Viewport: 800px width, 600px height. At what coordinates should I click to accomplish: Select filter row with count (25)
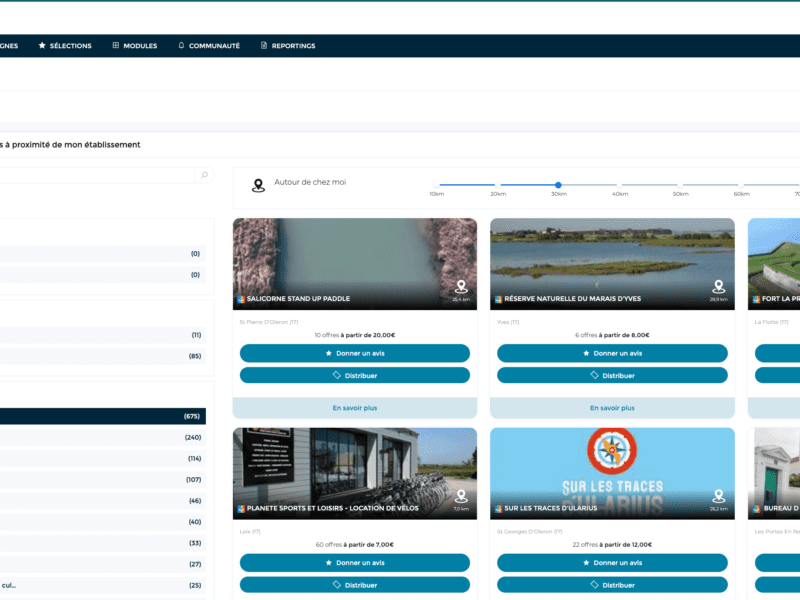pyautogui.click(x=103, y=585)
